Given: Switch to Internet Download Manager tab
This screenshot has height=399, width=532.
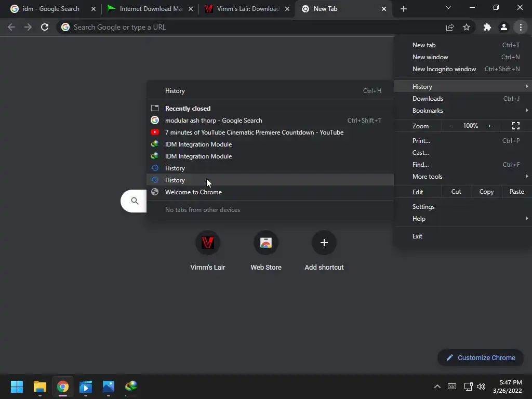Looking at the screenshot, I should (x=150, y=9).
